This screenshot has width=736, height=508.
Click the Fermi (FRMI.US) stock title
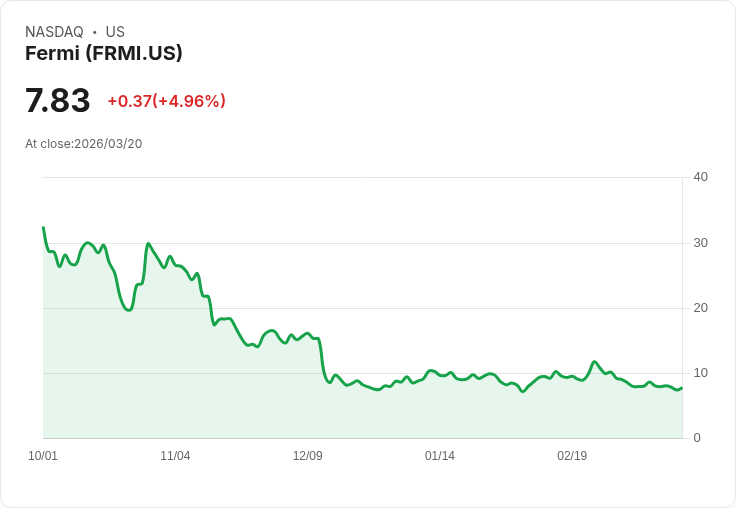tap(104, 53)
